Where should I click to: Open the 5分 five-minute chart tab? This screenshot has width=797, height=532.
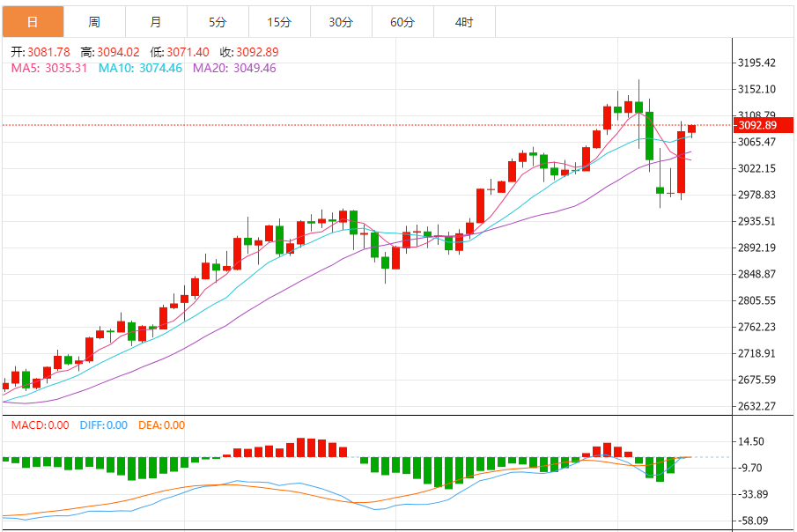tap(218, 22)
